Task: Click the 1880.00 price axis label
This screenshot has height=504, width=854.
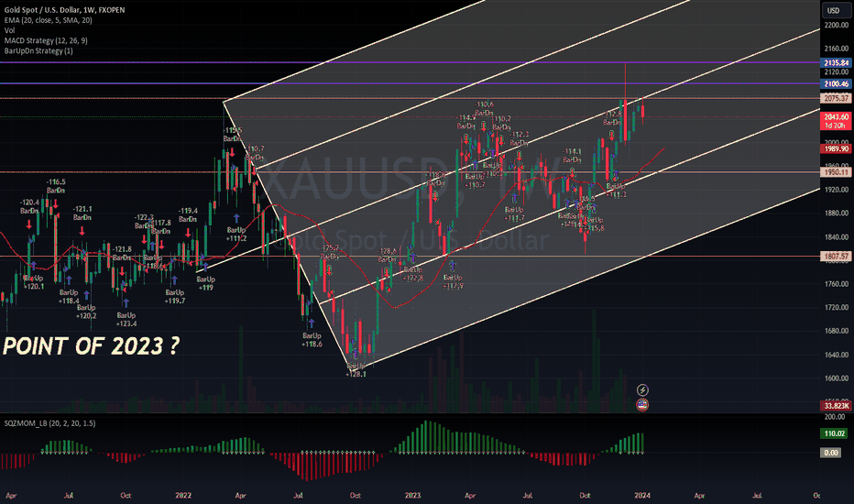Action: [x=836, y=213]
